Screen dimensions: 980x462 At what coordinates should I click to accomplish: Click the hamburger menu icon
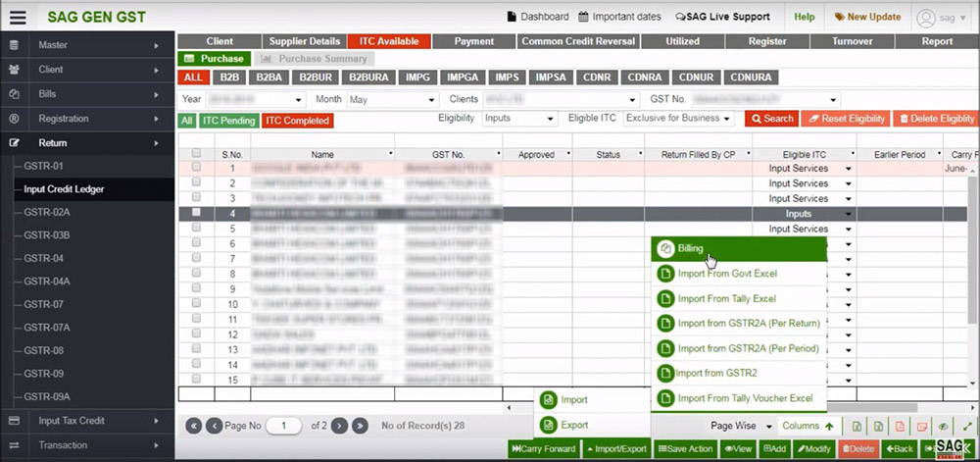click(14, 17)
